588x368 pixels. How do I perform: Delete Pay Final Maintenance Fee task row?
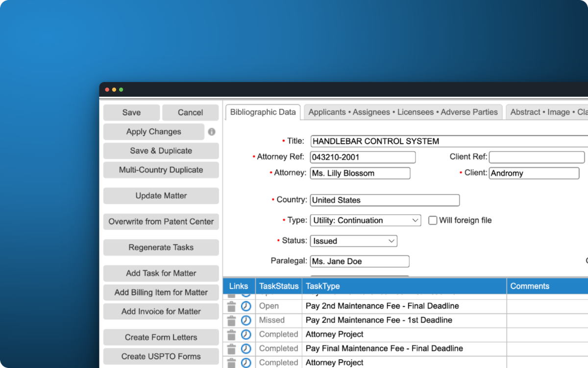click(x=231, y=349)
